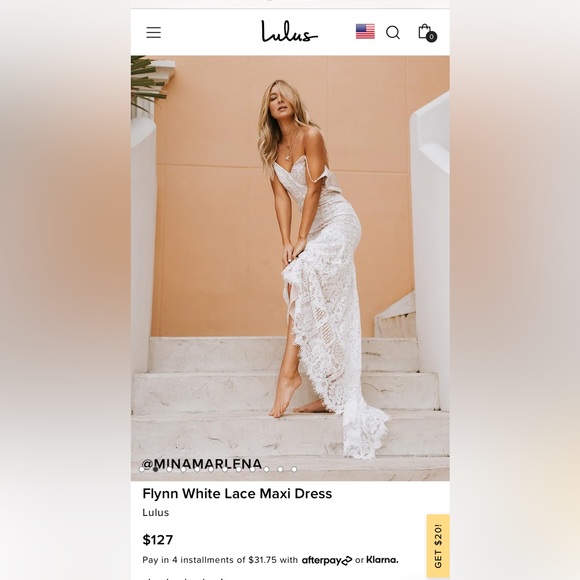Open the GET $20! side tab

pos(438,546)
